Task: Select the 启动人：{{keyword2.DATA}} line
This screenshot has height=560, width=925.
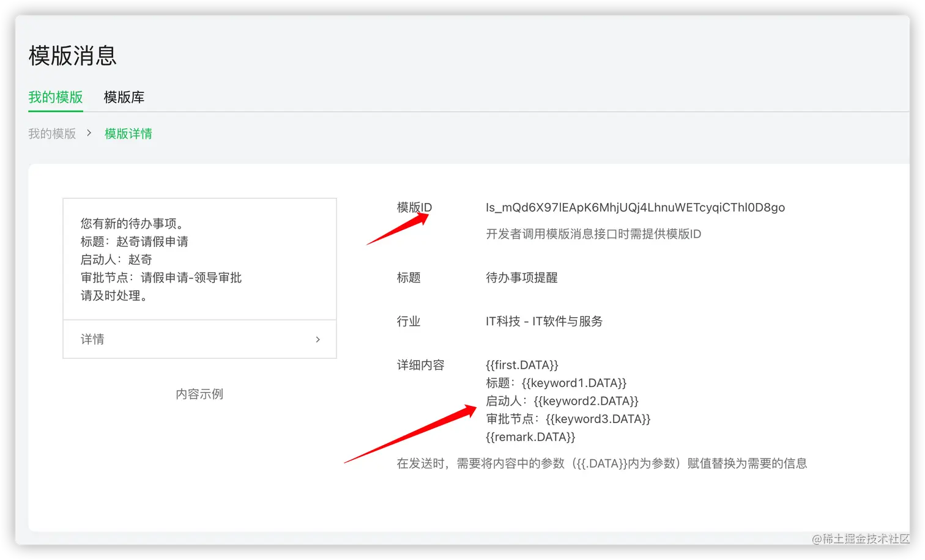Action: (562, 401)
